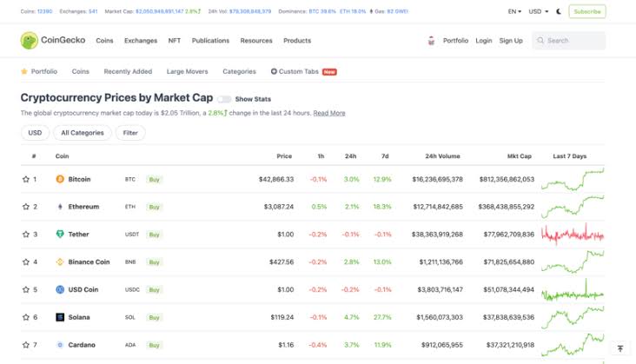
Task: Open the NFT navigation menu
Action: click(x=175, y=41)
